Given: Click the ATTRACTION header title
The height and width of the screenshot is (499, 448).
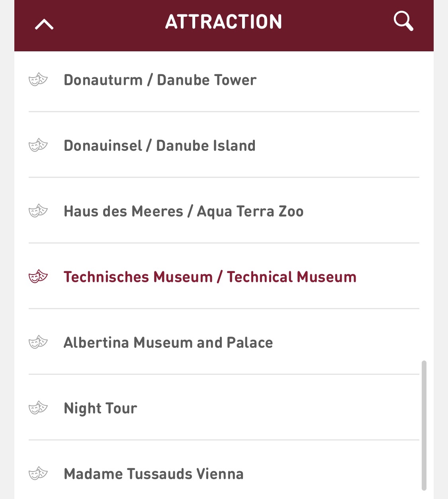Looking at the screenshot, I should (224, 22).
